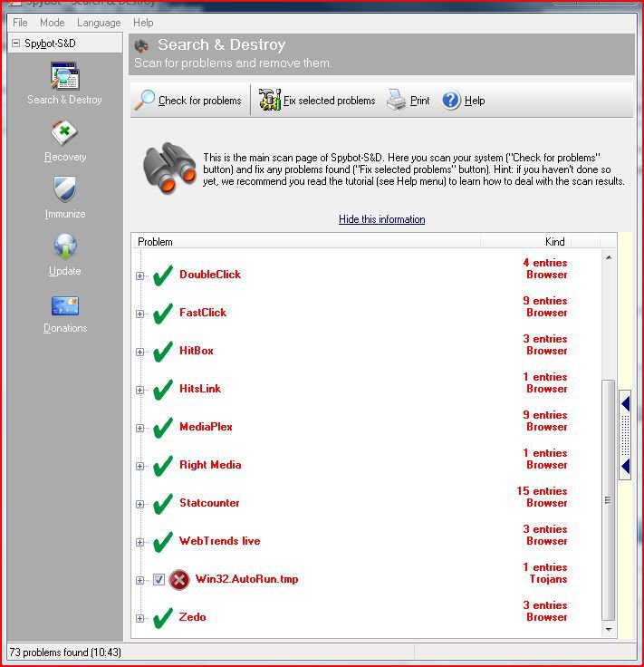Open the Mode menu
This screenshot has height=667, width=644.
[52, 23]
